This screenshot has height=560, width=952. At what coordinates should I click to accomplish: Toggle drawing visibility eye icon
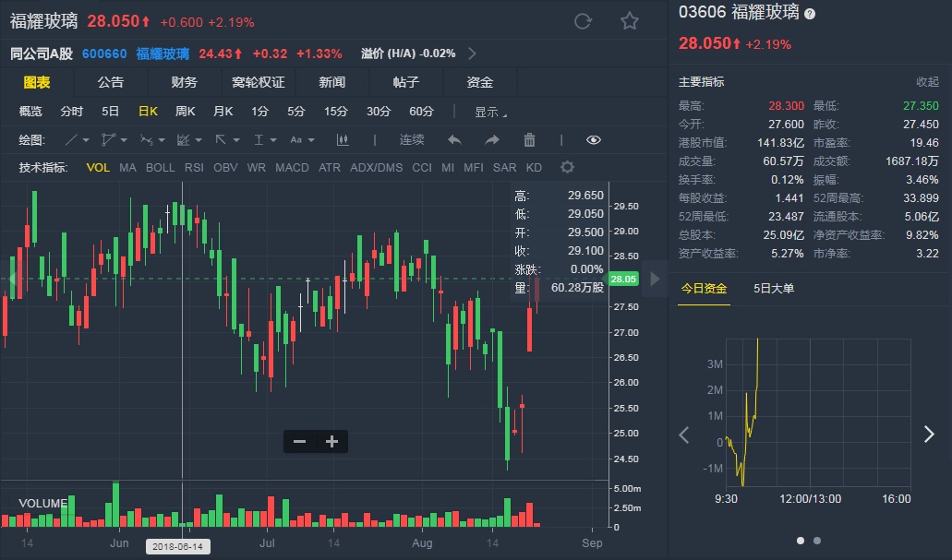pos(594,140)
